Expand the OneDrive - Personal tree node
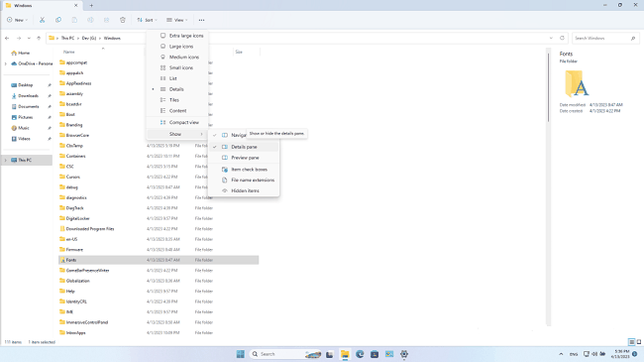 (x=5, y=63)
